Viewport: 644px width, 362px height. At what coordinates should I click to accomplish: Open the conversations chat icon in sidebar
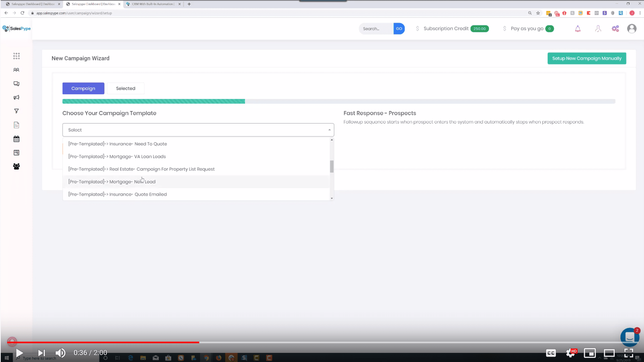(x=16, y=84)
